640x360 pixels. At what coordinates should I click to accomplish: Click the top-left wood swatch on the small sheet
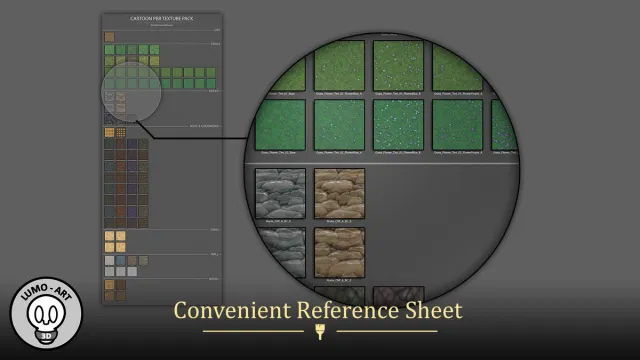tap(109, 284)
